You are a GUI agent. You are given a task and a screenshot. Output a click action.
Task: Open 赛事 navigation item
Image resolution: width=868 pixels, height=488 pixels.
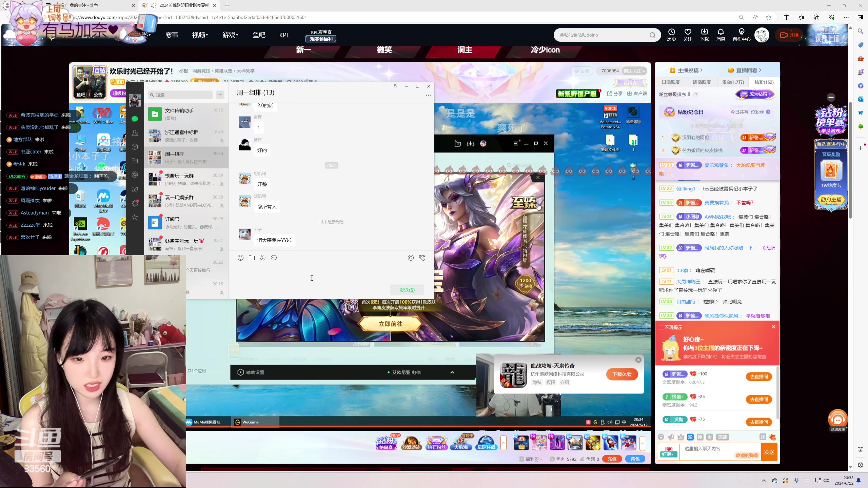[x=172, y=35]
